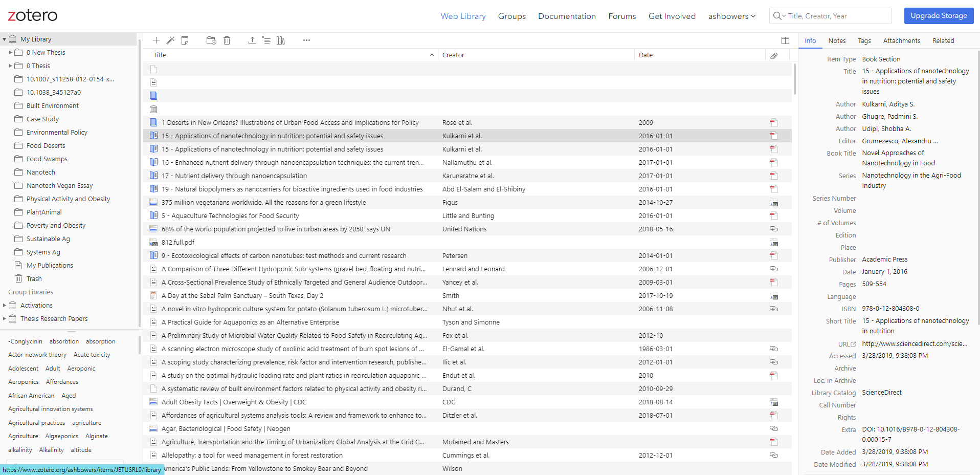Expand the Thesis Research Papers group library
Image resolution: width=980 pixels, height=475 pixels.
coord(4,318)
